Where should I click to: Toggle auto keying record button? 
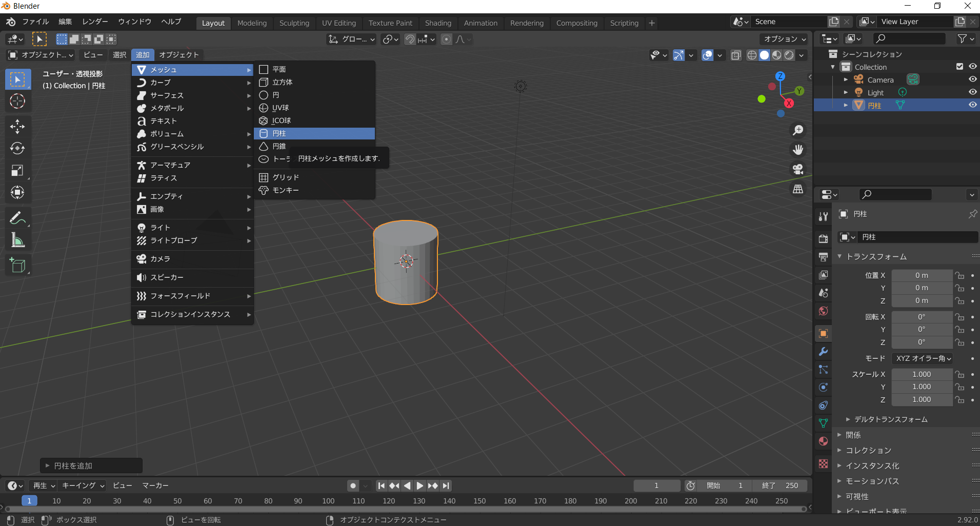click(353, 485)
